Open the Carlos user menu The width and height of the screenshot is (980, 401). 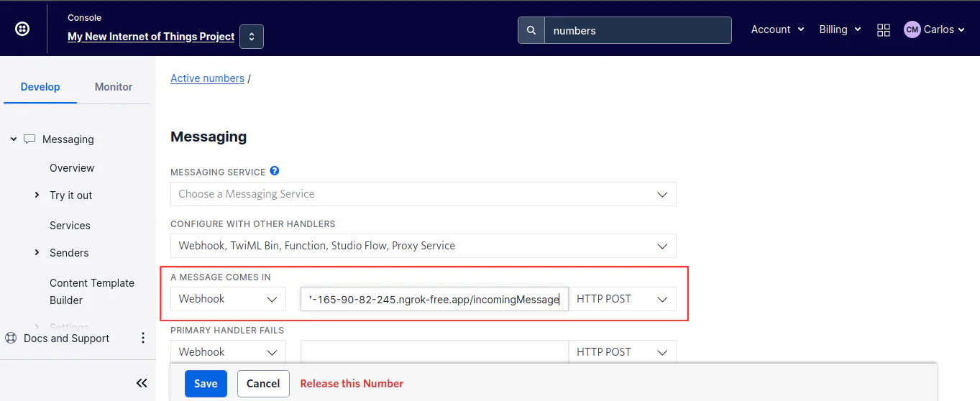944,29
